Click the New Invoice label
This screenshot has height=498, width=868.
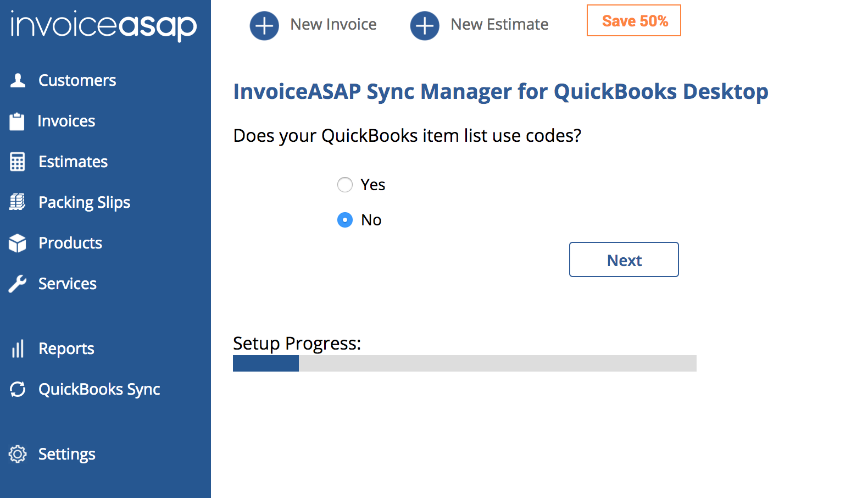click(x=333, y=24)
